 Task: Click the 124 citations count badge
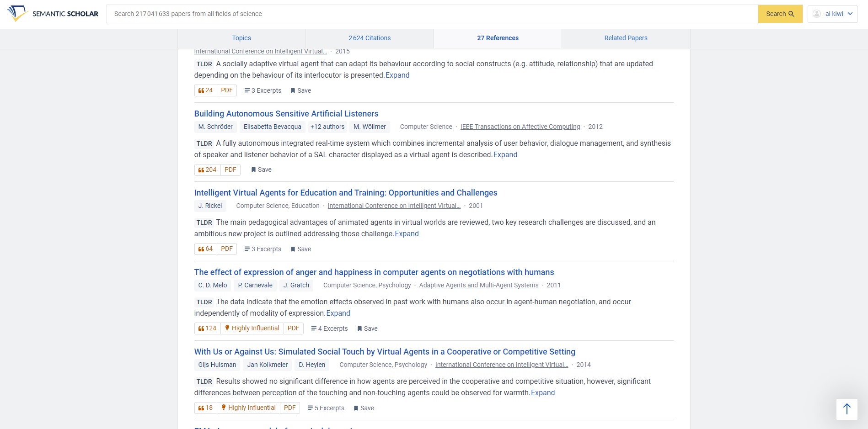coord(208,328)
